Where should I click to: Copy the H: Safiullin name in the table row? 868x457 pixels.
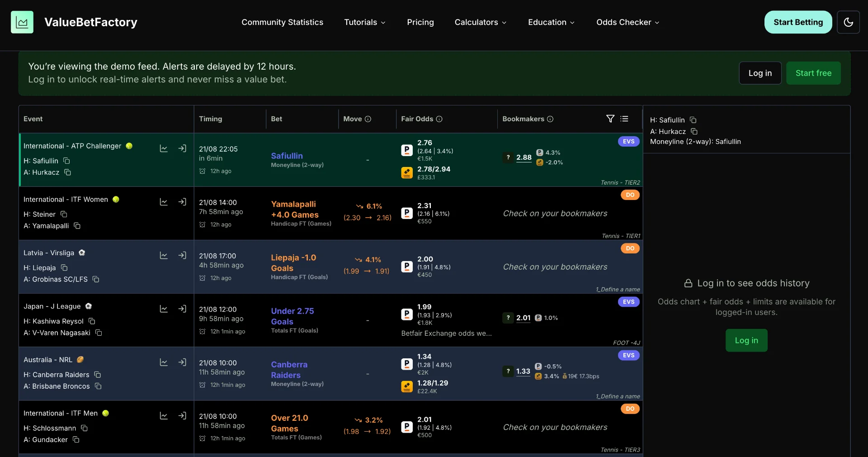pyautogui.click(x=66, y=161)
